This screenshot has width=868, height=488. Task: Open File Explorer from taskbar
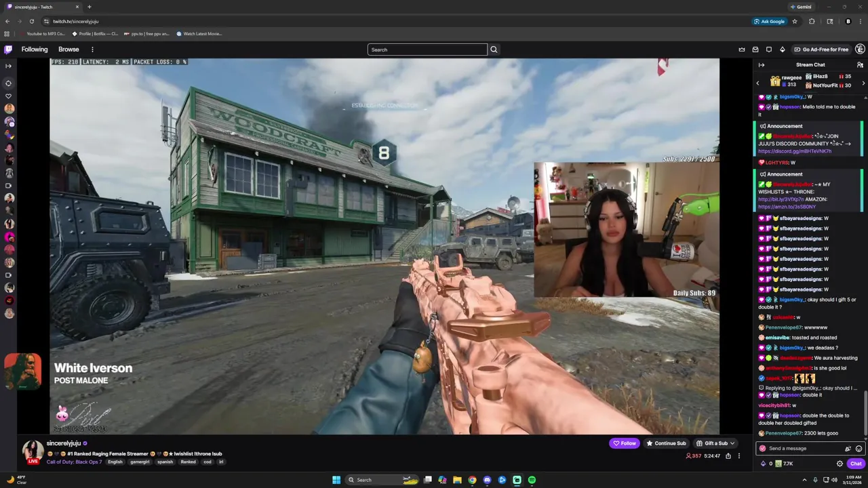click(x=457, y=480)
